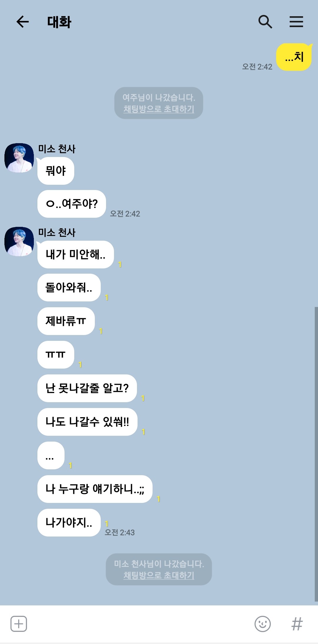Open the emoticon smiley icon
318x644 pixels.
262,624
